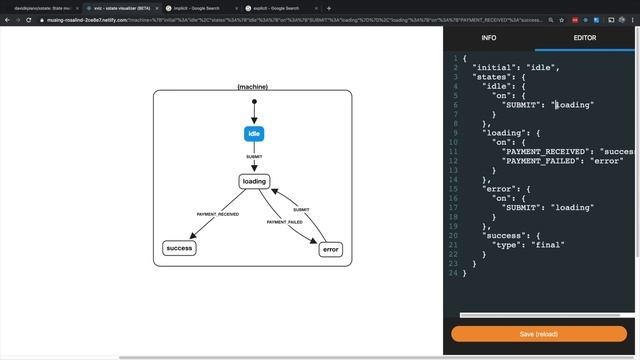
Task: Click the "states" key in editor
Action: (491, 77)
